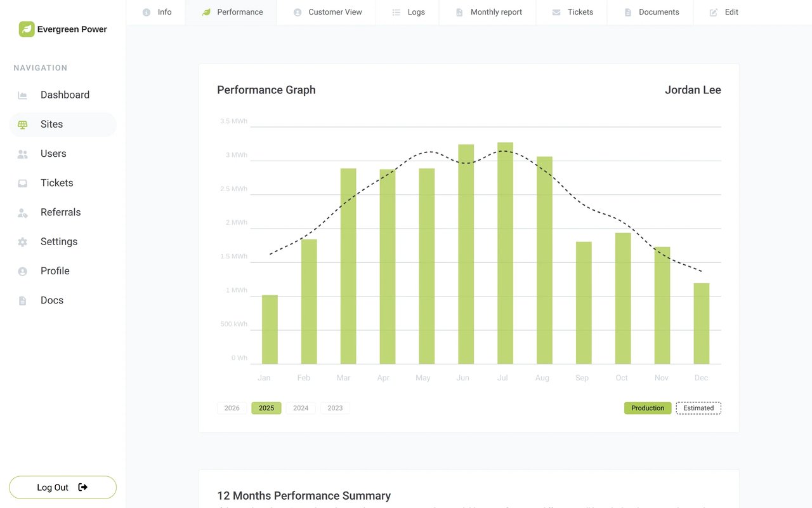Viewport: 812px width, 508px height.
Task: Click the logout arrow icon
Action: [82, 487]
